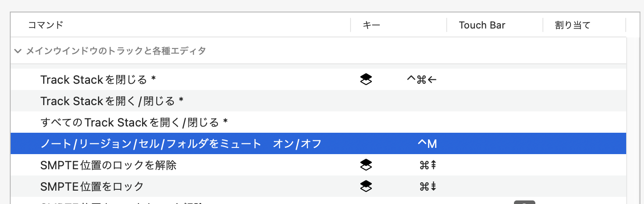Viewport: 644px width, 204px height.
Task: Click the layers icon in SMPTE位置をロック row
Action: coord(366,186)
